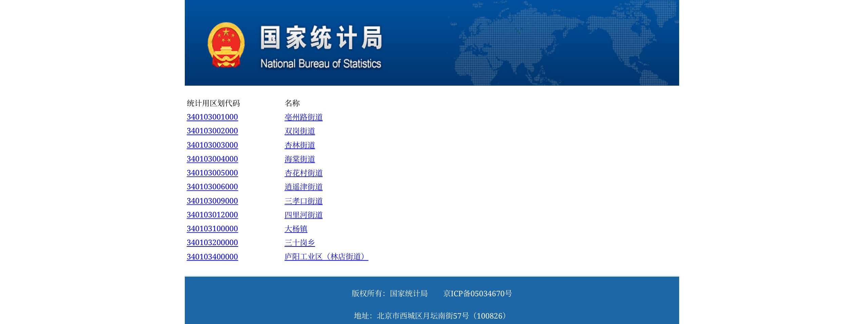Select the 双岗街道 link
The width and height of the screenshot is (868, 324).
(x=300, y=131)
